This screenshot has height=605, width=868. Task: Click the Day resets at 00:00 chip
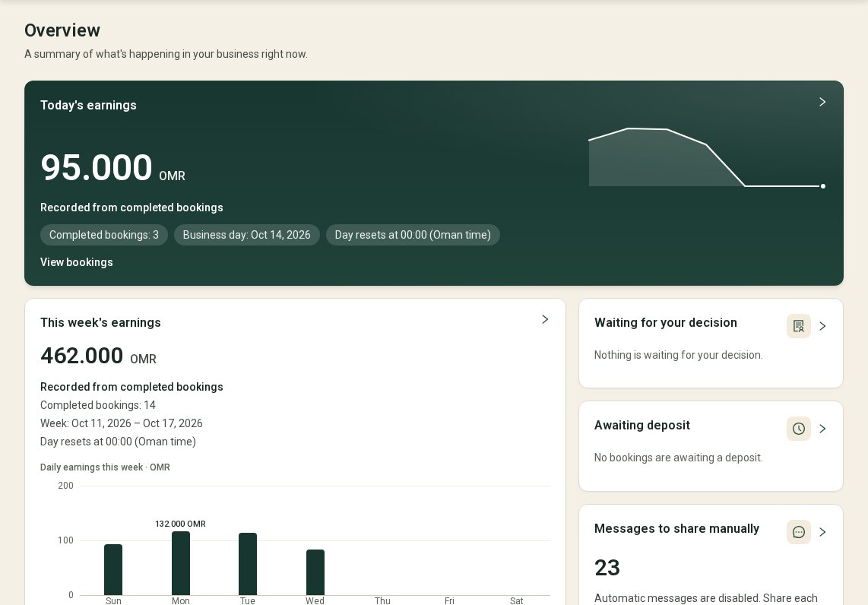tap(413, 235)
